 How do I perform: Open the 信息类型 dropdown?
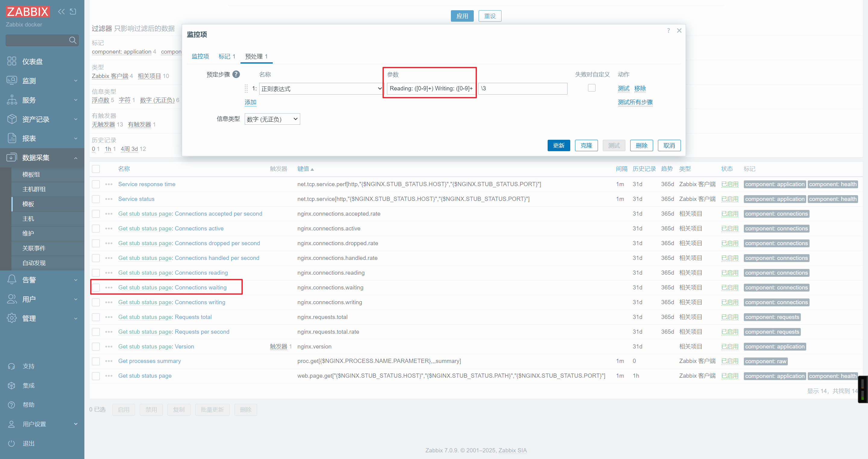[x=272, y=119]
